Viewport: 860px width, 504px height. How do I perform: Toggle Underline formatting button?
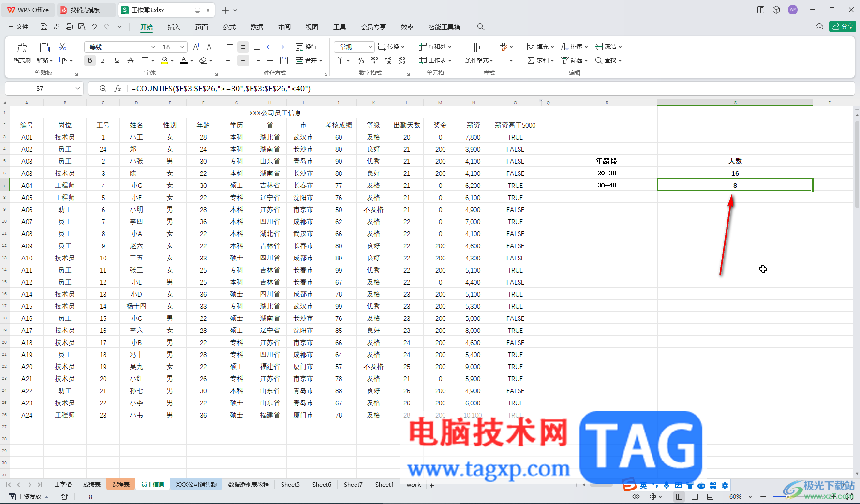pos(117,60)
